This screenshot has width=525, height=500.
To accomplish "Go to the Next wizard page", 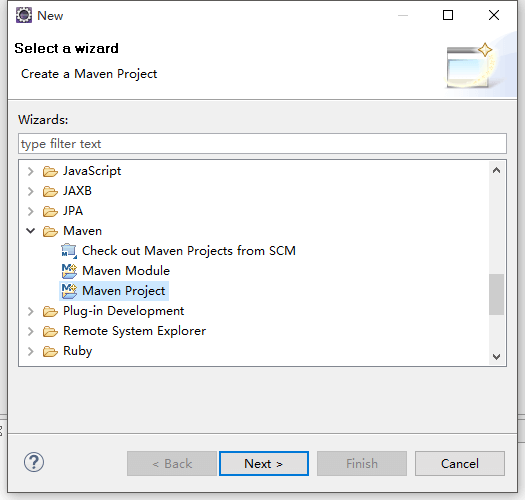I will pos(264,463).
